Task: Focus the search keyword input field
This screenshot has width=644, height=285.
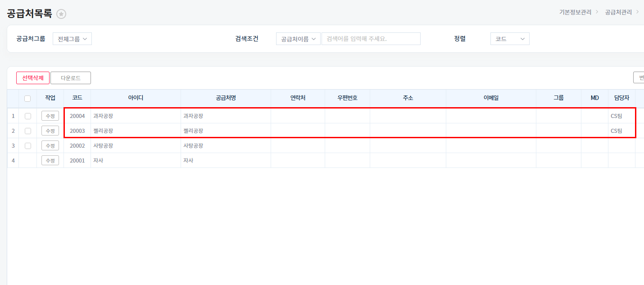Action: 371,39
